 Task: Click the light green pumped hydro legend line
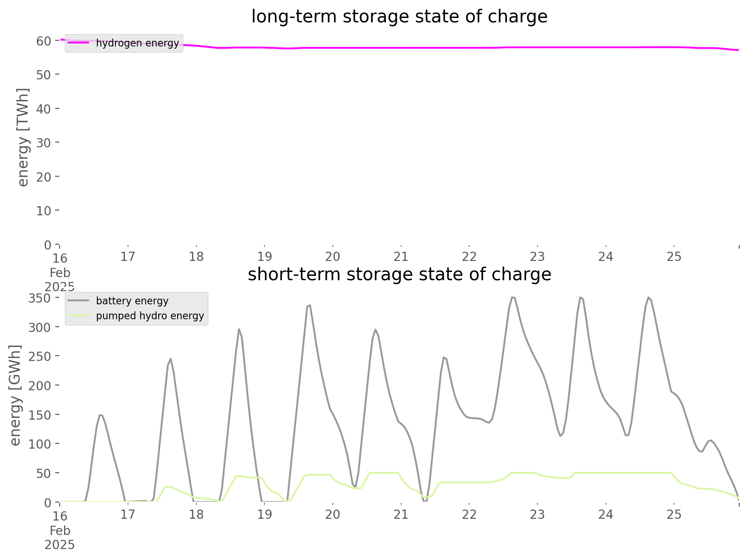coord(79,316)
